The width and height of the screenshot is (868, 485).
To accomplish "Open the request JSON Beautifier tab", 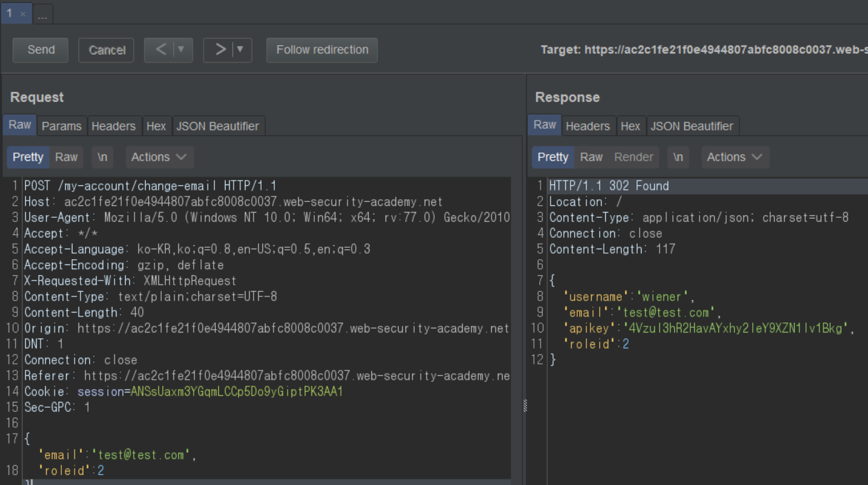I will 218,126.
